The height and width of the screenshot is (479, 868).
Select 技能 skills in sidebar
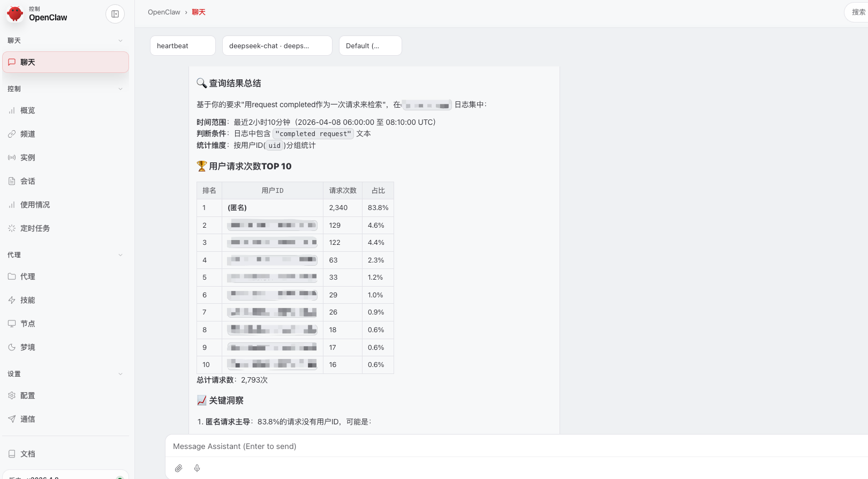pyautogui.click(x=28, y=300)
